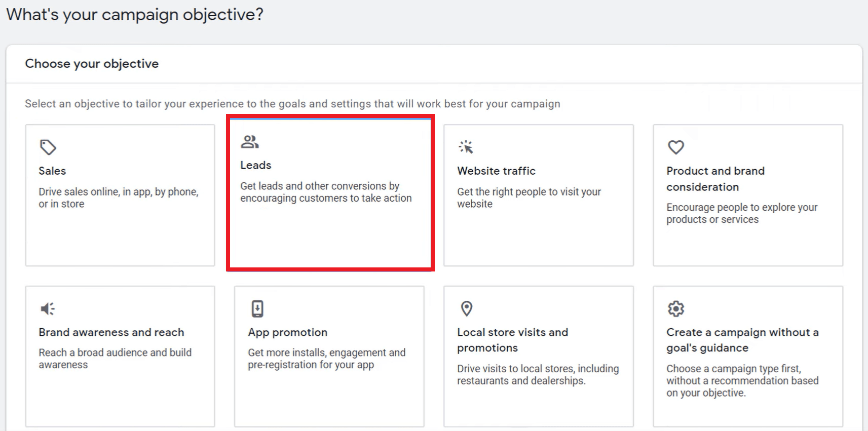Choose Brand awareness and reach title
This screenshot has width=868, height=431.
111,332
